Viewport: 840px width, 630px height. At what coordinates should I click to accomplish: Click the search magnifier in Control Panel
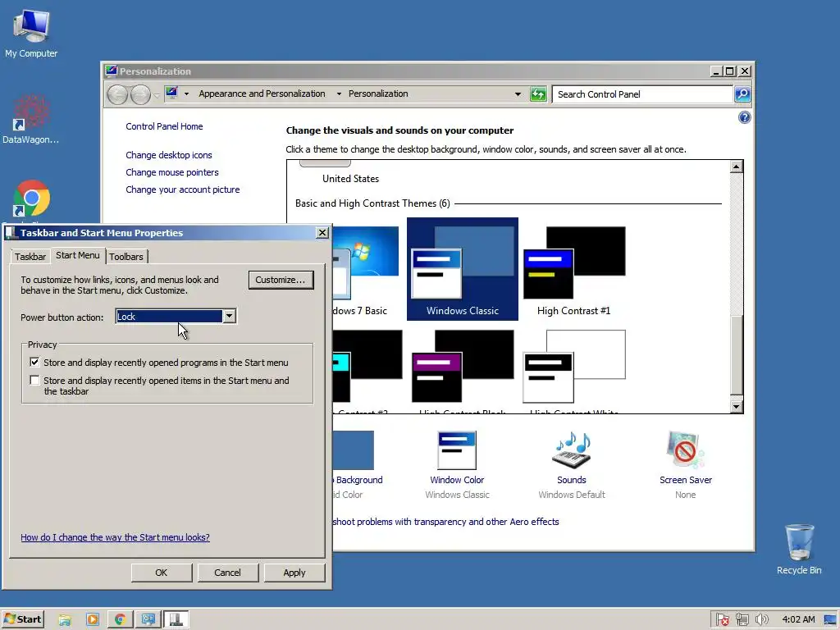(x=742, y=94)
